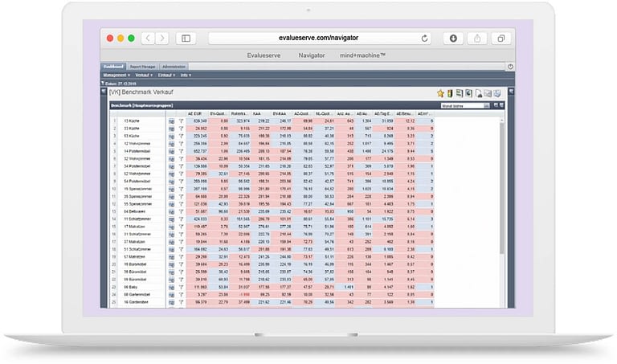This screenshot has height=364, width=617.
Task: Open the Info dropdown menu
Action: tap(186, 76)
